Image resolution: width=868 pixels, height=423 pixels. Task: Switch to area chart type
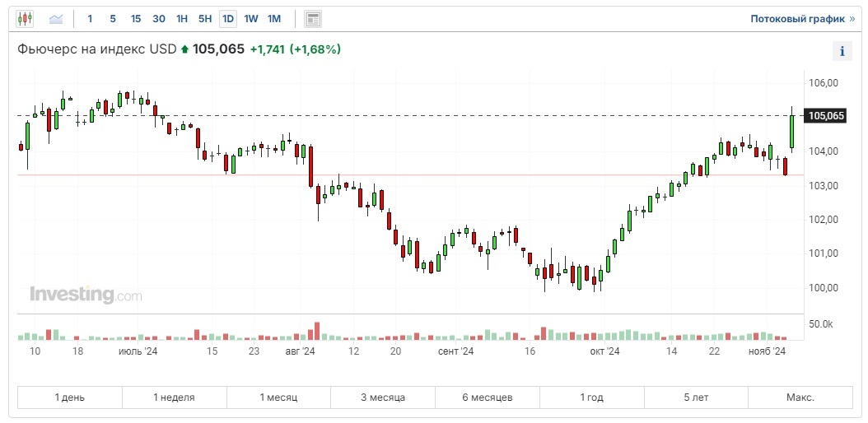[56, 19]
